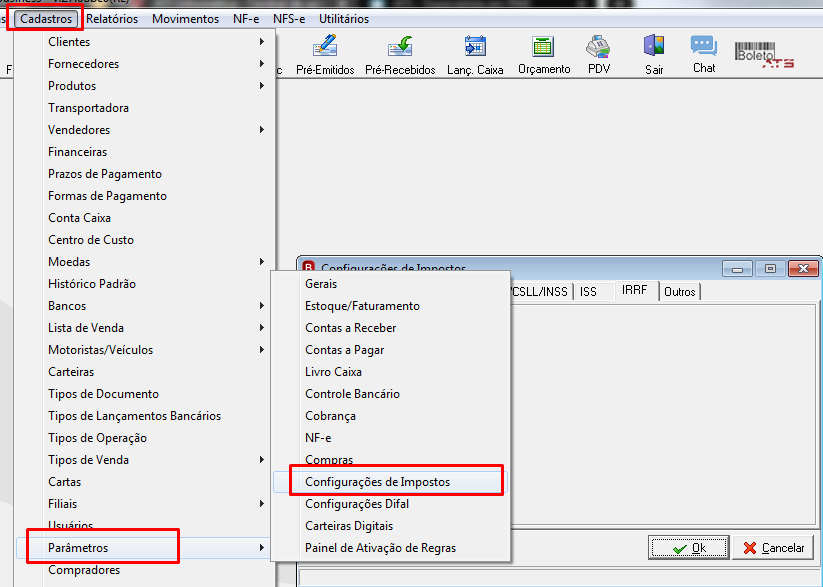Expand the Lista de Venda submenu
The image size is (823, 587).
coord(145,328)
